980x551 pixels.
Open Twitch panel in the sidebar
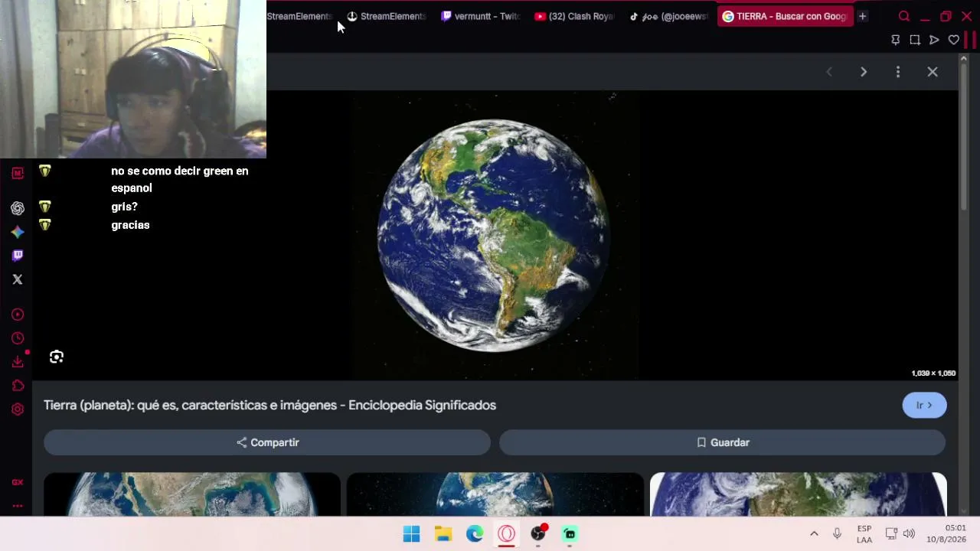(18, 256)
